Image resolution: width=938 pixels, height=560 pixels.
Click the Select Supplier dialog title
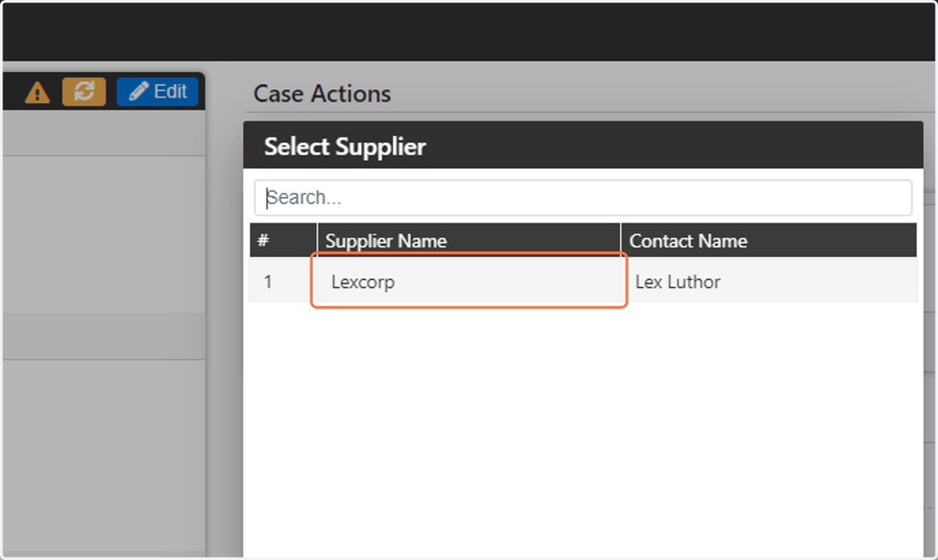345,146
